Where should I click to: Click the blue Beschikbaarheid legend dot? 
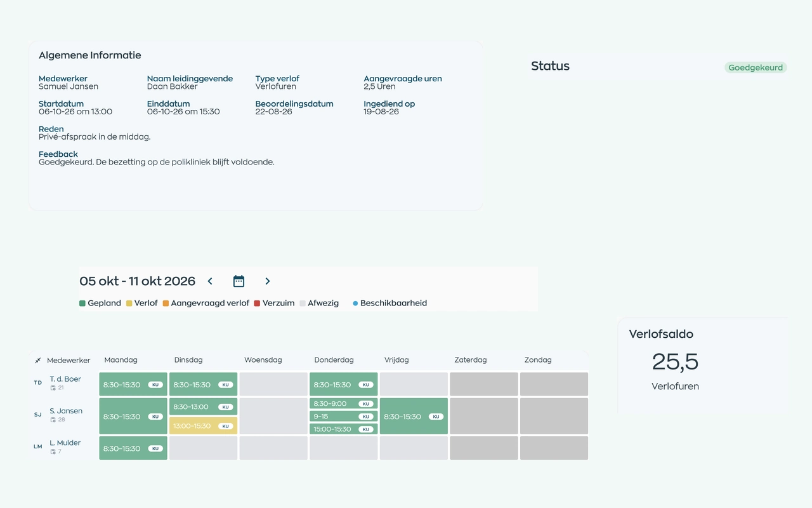(x=355, y=304)
